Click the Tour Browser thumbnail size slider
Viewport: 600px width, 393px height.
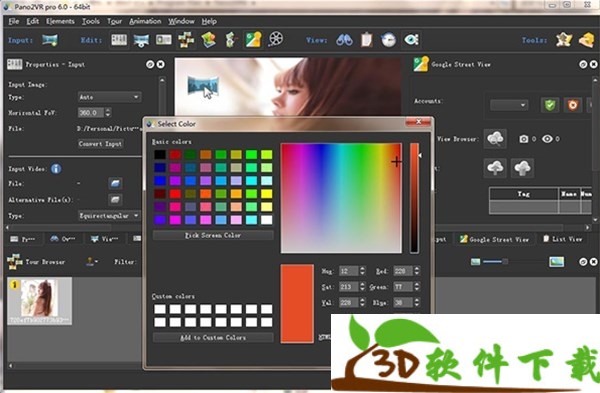(494, 262)
